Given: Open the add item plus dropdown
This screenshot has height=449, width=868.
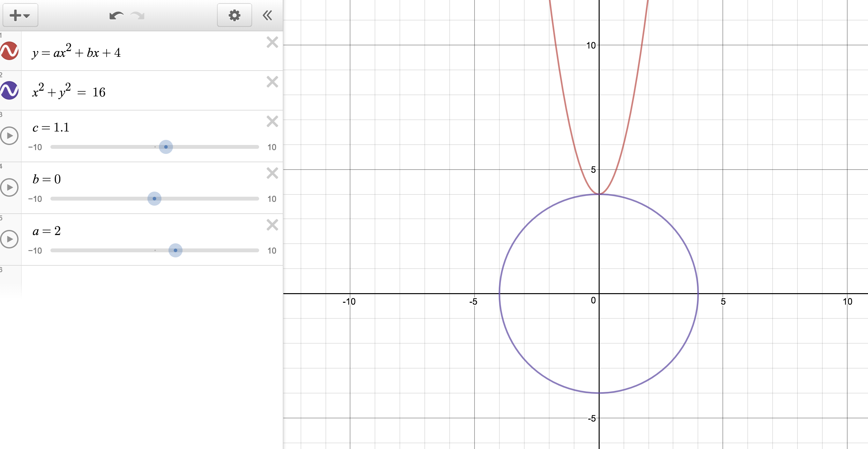Looking at the screenshot, I should (x=20, y=16).
